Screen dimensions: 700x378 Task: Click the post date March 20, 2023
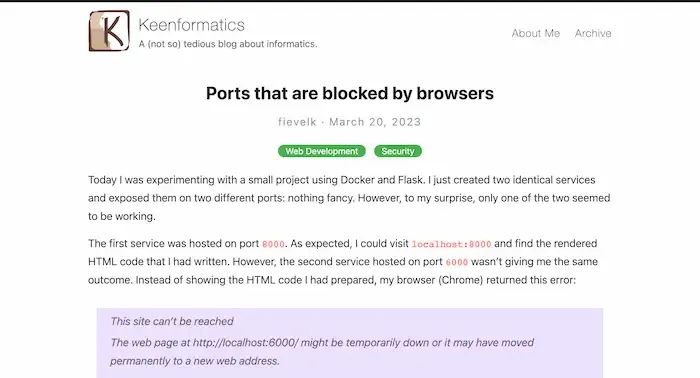[375, 122]
